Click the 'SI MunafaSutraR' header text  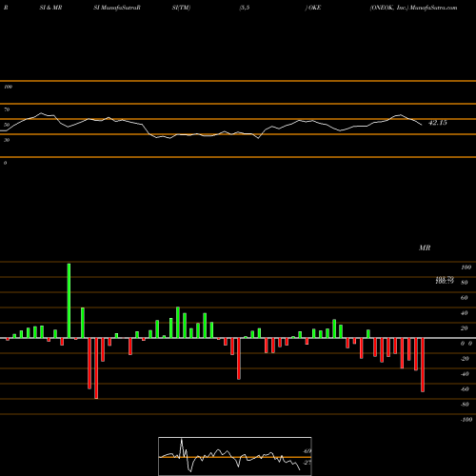[117, 8]
